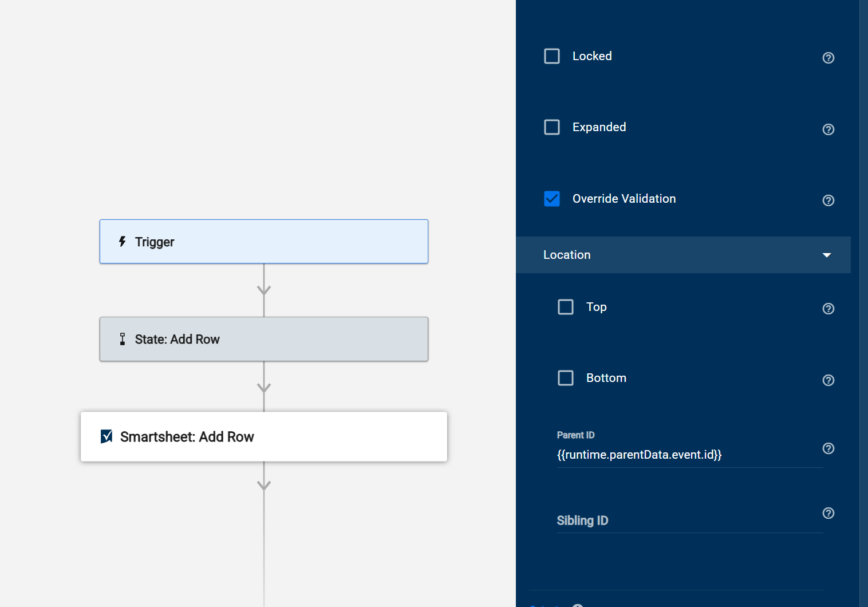Open help icon next to Expanded
The height and width of the screenshot is (607, 868).
coord(828,129)
